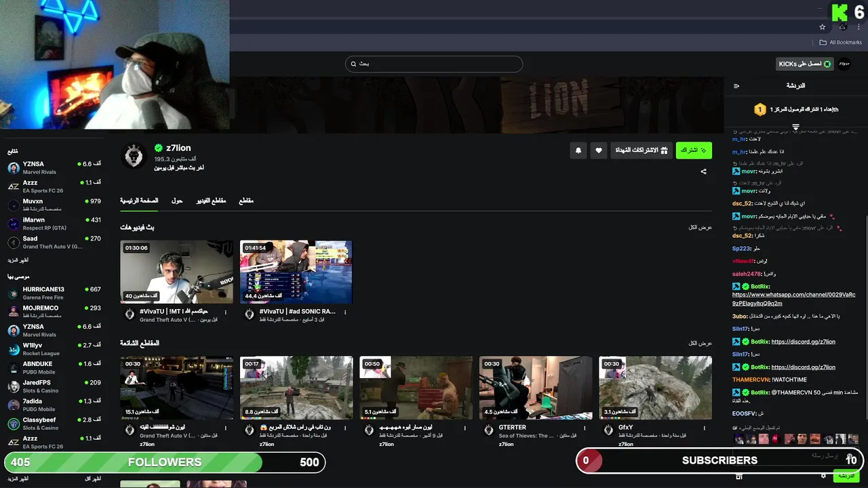This screenshot has height=488, width=868.
Task: Click the gift icon on gifted subs button
Action: [x=664, y=150]
